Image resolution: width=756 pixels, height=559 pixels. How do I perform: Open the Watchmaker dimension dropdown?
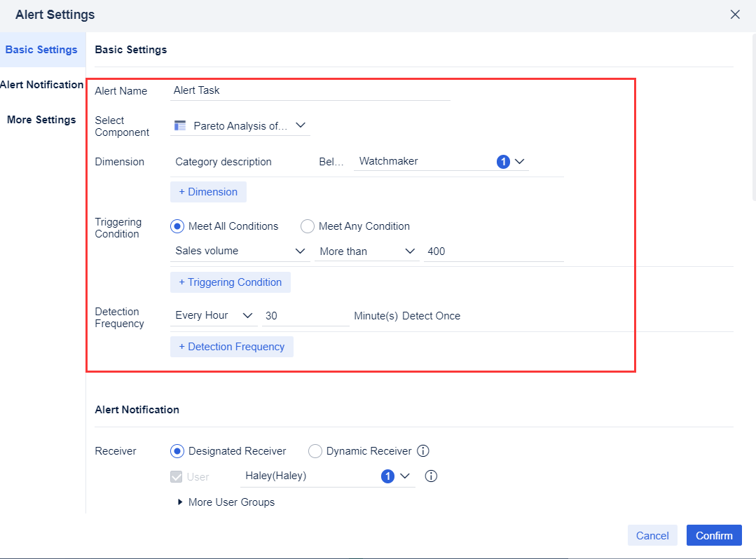[520, 161]
